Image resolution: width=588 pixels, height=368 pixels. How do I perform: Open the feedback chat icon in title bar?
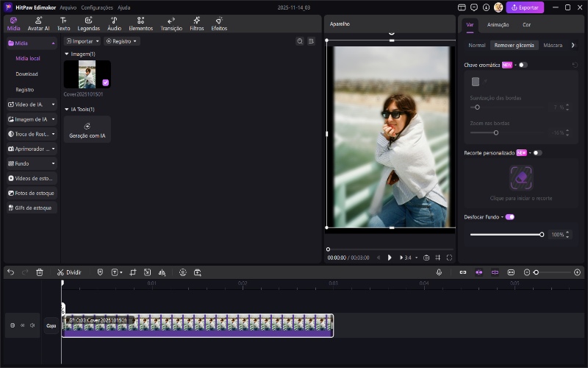[x=474, y=7]
